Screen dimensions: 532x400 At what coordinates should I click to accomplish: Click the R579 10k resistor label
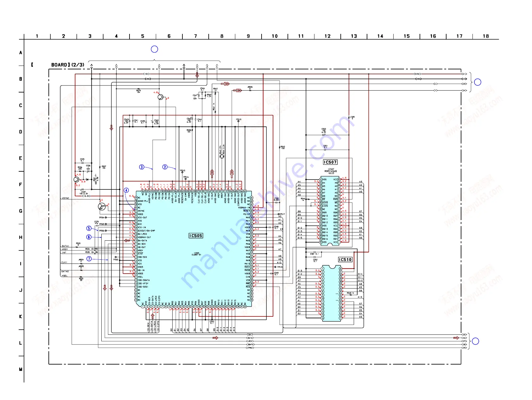click(138, 91)
